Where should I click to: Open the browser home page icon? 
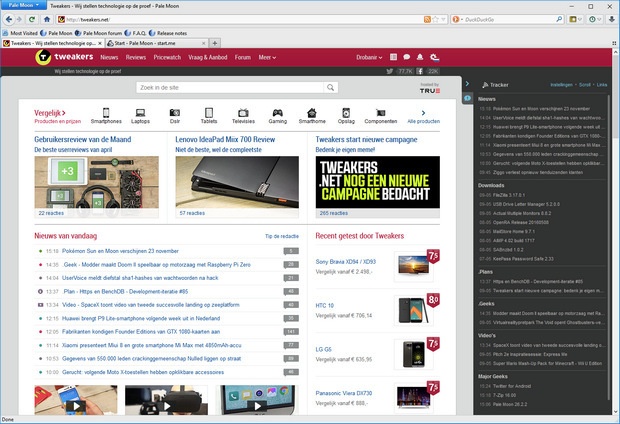click(47, 19)
